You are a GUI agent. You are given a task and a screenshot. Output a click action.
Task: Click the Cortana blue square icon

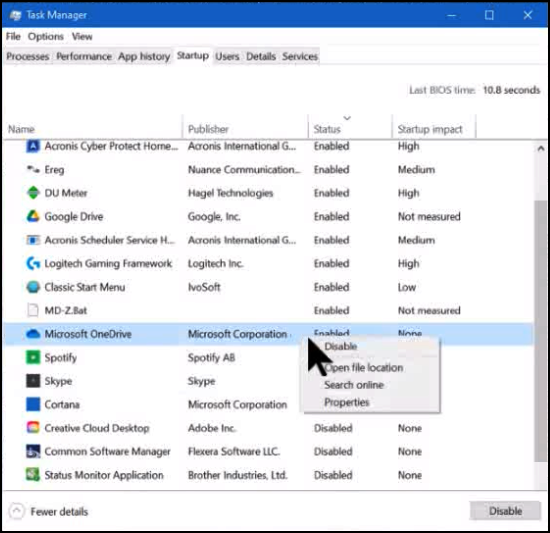point(33,404)
